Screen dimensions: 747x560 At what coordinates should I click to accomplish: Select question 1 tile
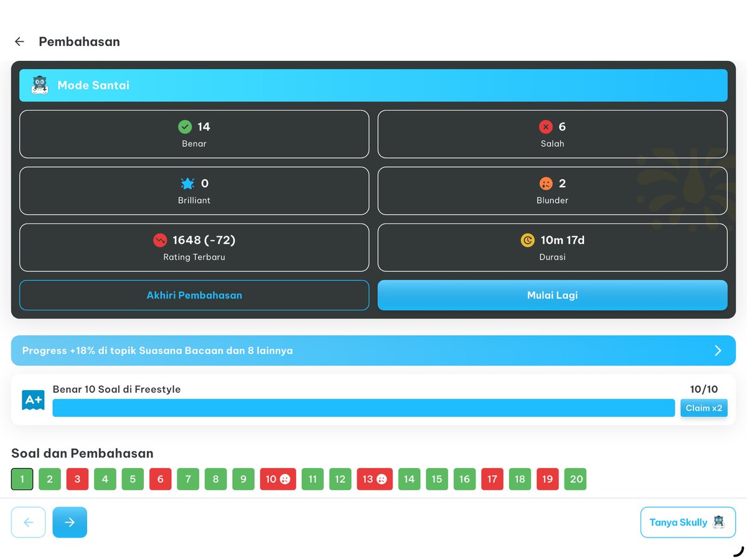click(x=22, y=479)
